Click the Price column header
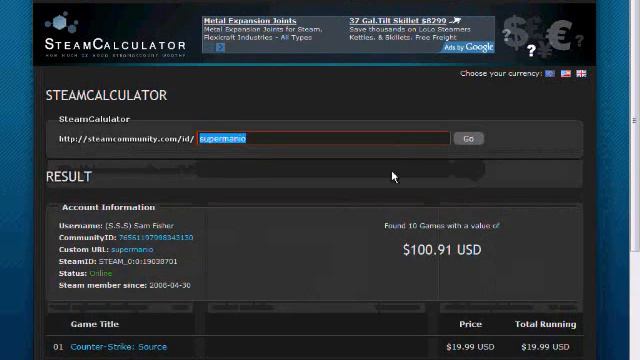The width and height of the screenshot is (640, 360). (470, 324)
